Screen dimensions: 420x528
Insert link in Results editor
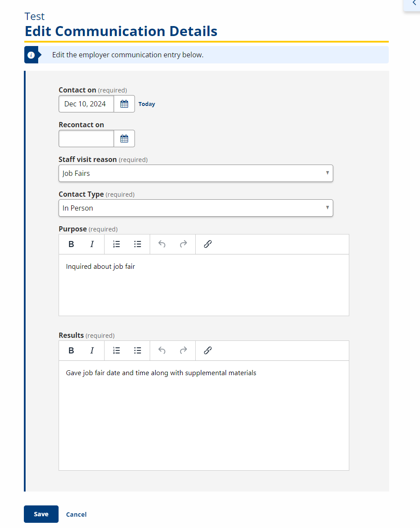coord(207,350)
